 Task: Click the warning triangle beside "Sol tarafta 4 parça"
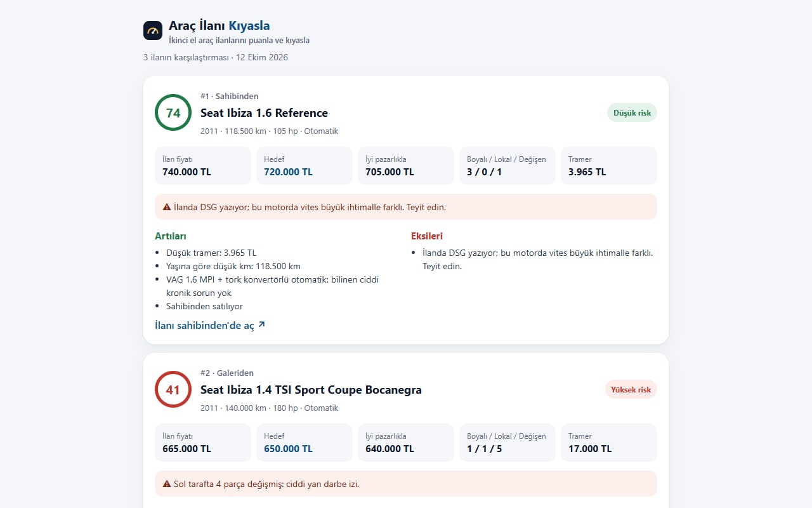tap(167, 484)
